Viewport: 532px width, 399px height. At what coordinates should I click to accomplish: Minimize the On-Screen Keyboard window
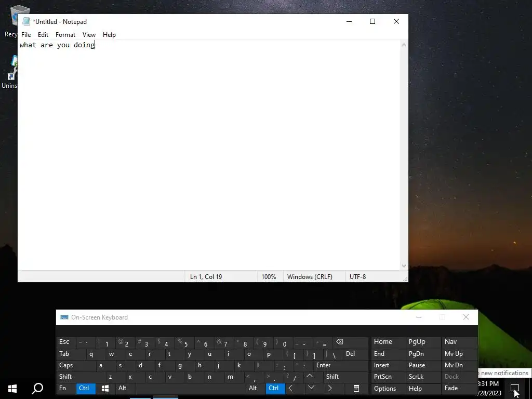pyautogui.click(x=419, y=317)
